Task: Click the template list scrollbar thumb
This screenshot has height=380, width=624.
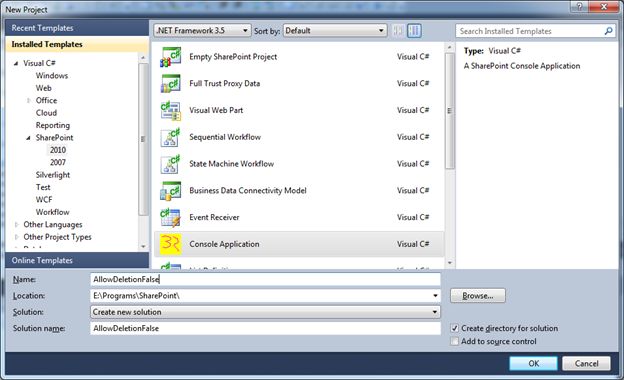Action: (450, 111)
